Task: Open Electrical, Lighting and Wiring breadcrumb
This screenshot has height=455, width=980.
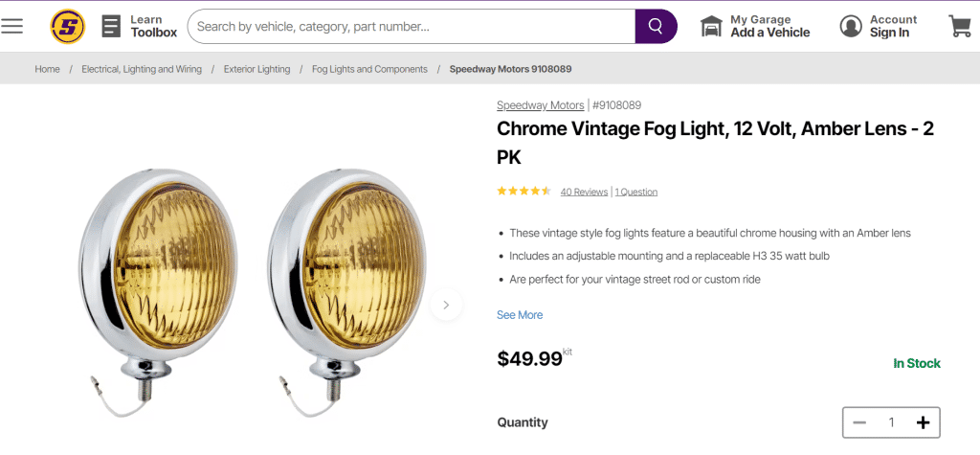Action: pyautogui.click(x=142, y=69)
